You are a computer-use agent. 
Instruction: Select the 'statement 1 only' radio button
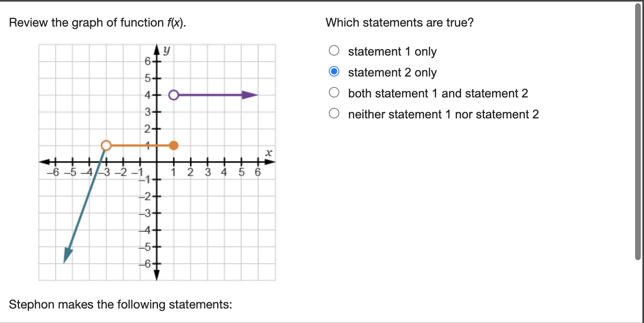click(x=334, y=50)
